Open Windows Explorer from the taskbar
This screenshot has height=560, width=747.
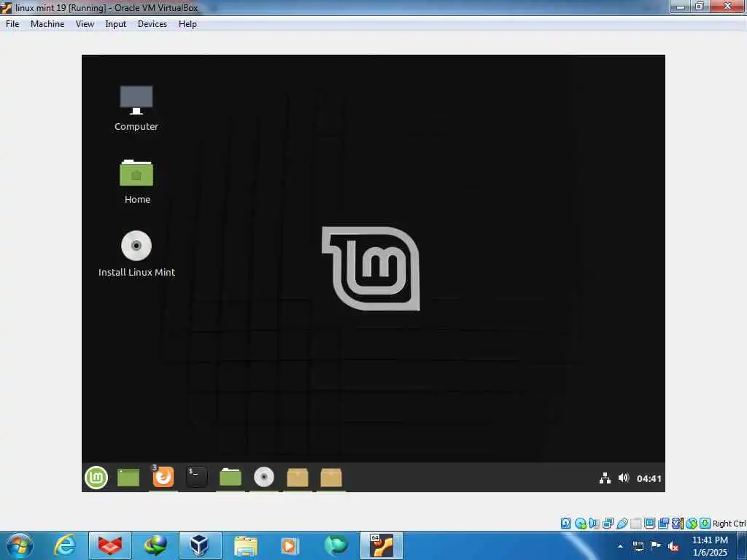[x=245, y=545]
